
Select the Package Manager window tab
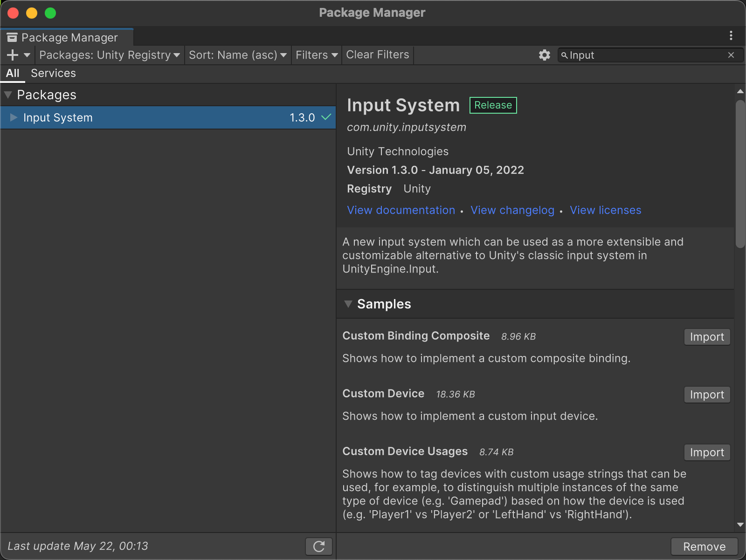pyautogui.click(x=67, y=37)
